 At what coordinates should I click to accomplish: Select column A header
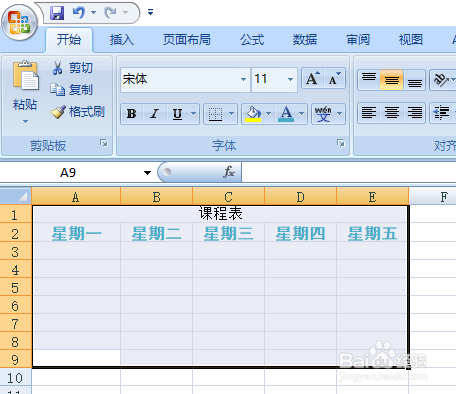coord(76,197)
